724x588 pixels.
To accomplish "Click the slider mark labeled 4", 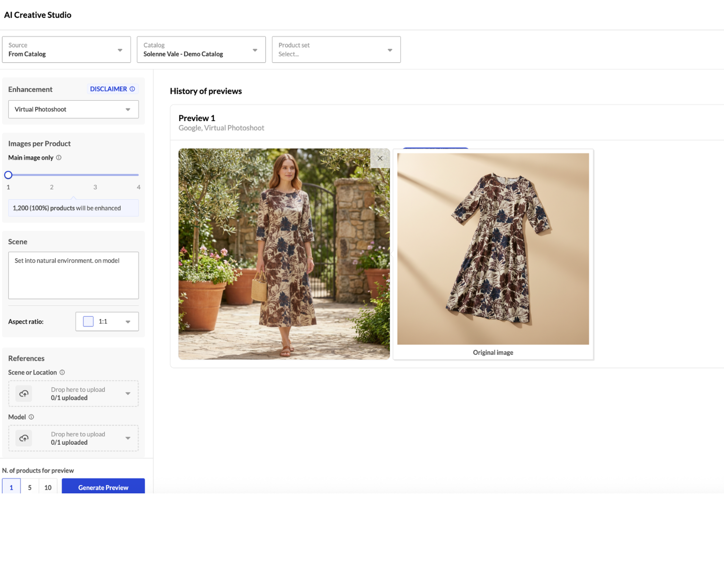I will 139,187.
